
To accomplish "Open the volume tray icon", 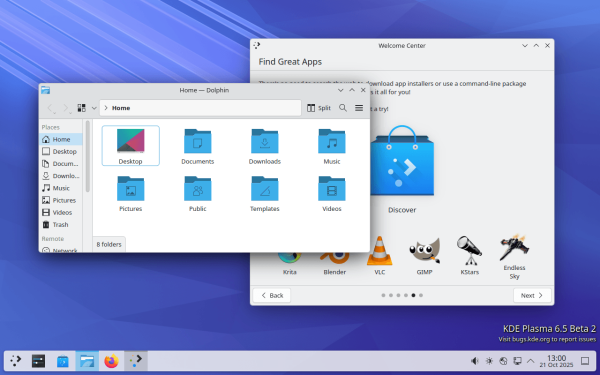I will point(474,361).
